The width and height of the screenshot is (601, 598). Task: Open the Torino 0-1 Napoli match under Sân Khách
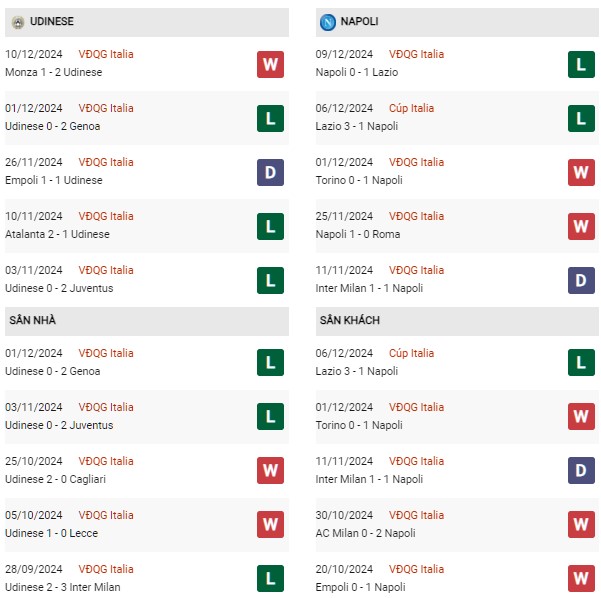457,417
